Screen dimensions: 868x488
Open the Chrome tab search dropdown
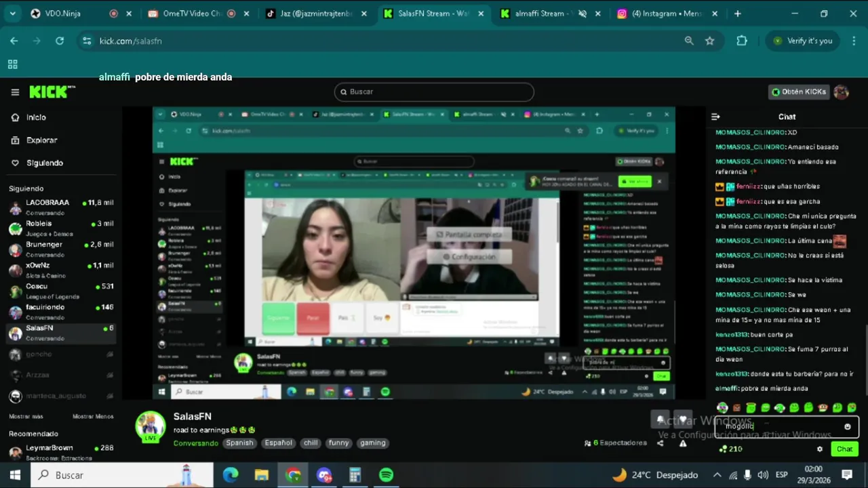13,14
